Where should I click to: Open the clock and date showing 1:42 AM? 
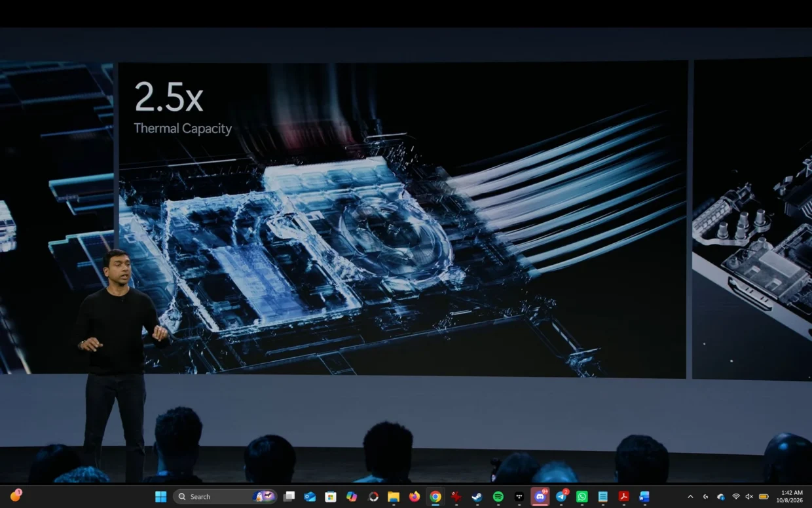coord(790,496)
